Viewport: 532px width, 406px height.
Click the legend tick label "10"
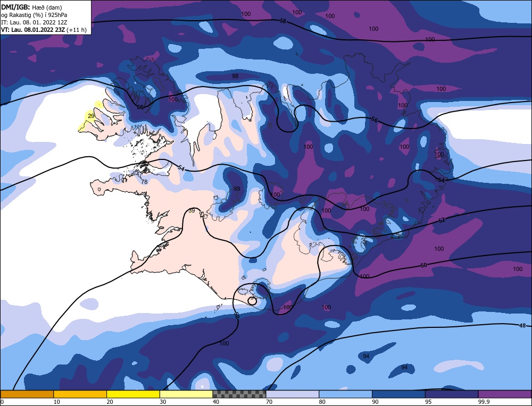[x=57, y=402]
